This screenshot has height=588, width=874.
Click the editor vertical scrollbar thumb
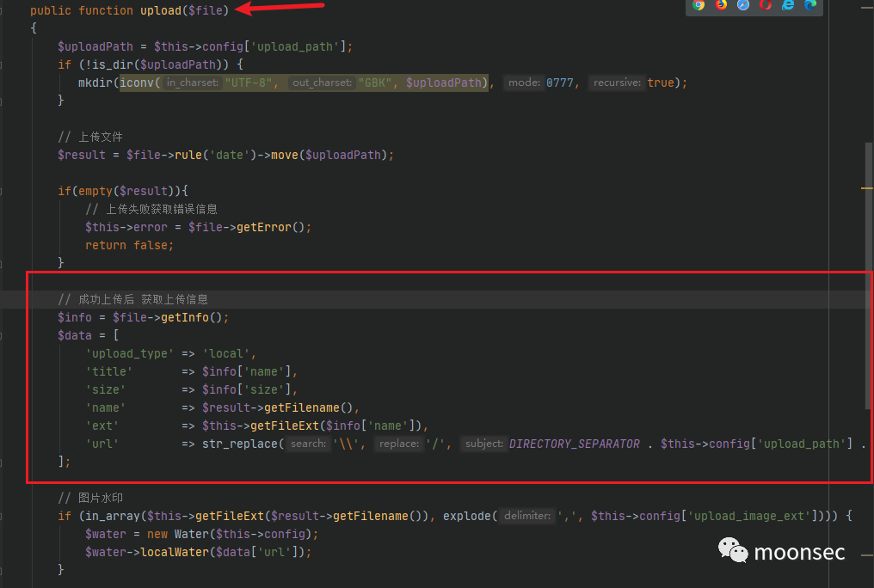[x=869, y=276]
